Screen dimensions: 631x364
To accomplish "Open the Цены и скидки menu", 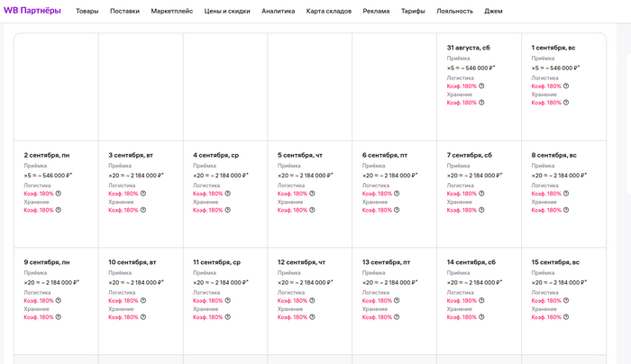I will [x=226, y=12].
